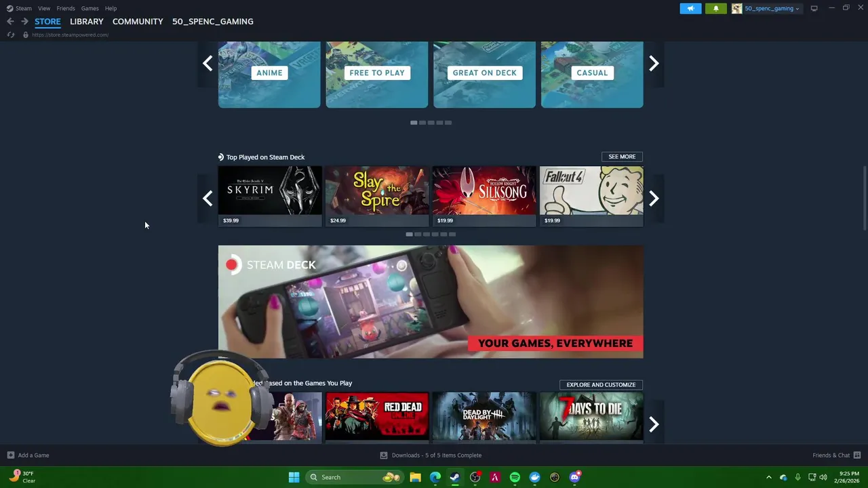
Task: Open the Steam Deck promotional banner
Action: 431,302
